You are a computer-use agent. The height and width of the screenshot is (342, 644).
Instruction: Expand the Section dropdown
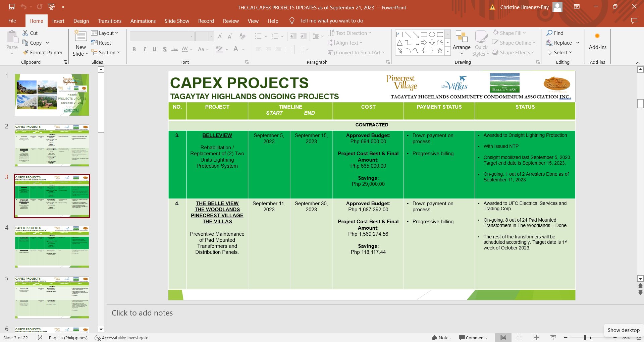pos(105,52)
